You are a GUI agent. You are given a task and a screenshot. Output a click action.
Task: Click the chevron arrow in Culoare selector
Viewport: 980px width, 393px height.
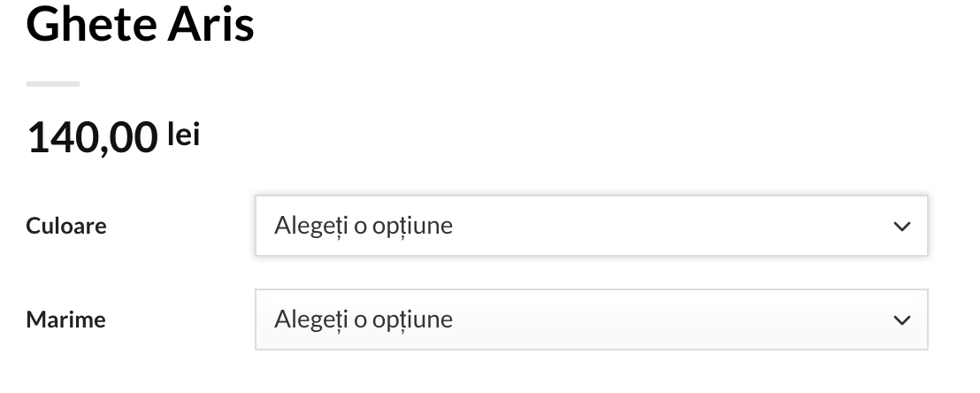[901, 227]
